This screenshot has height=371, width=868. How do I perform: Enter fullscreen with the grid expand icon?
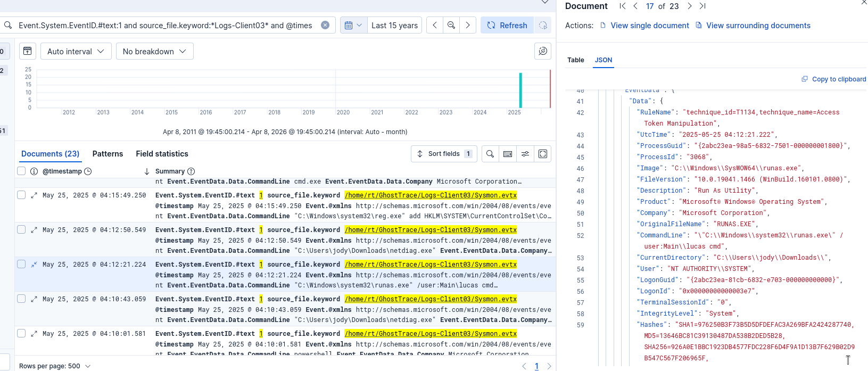(543, 154)
